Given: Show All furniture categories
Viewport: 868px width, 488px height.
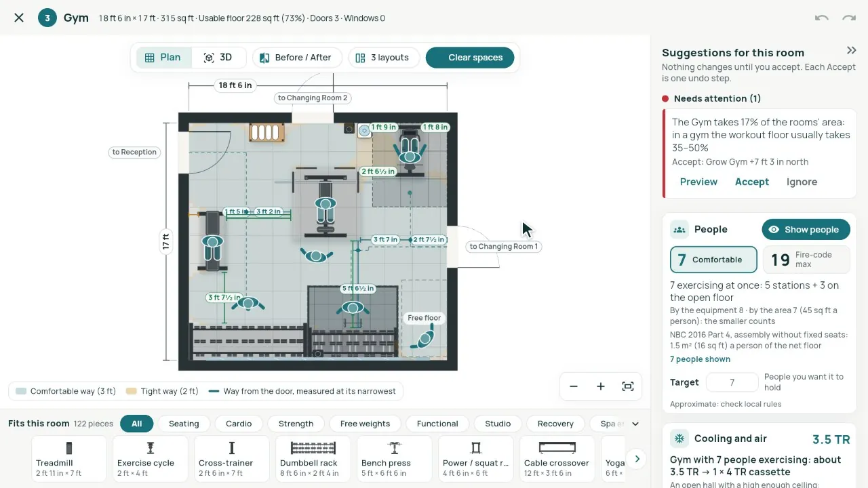Looking at the screenshot, I should coord(137,424).
